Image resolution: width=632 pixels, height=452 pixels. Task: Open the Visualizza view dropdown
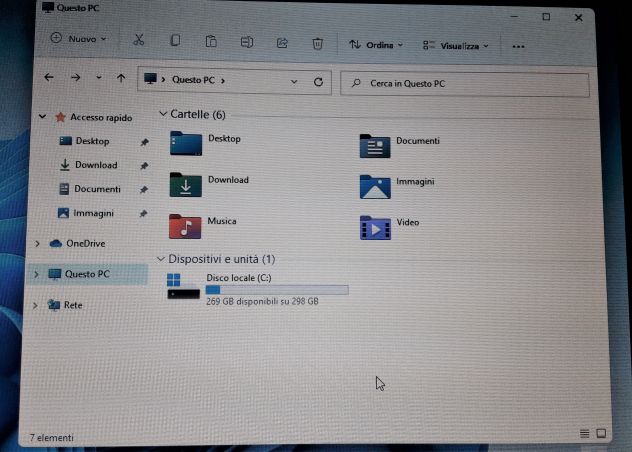[x=455, y=46]
